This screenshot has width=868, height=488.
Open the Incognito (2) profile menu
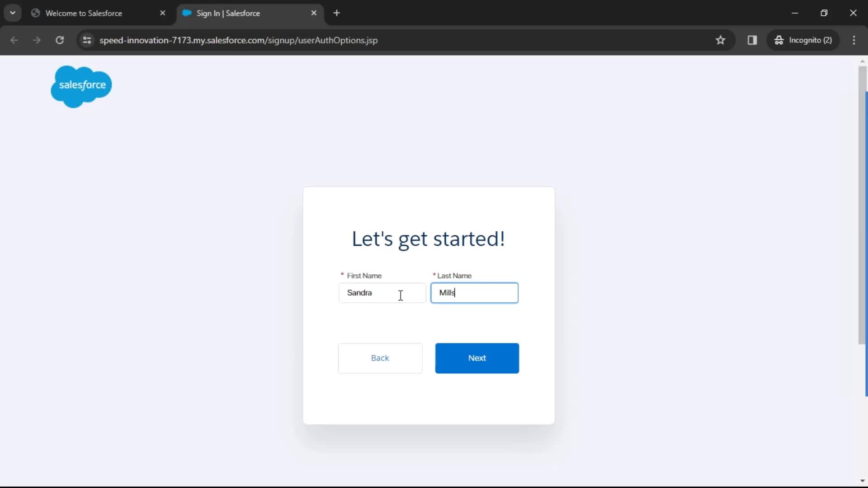tap(803, 40)
